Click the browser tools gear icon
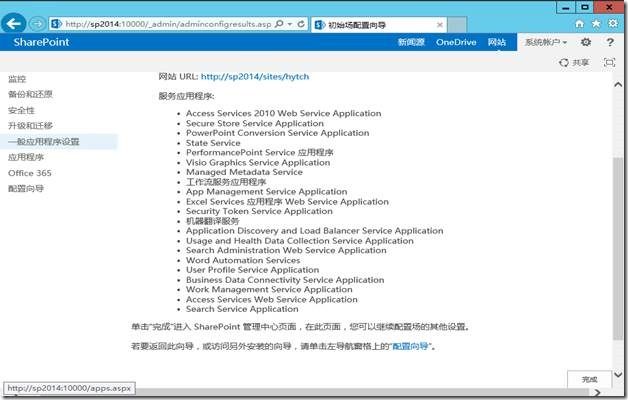The height and width of the screenshot is (400, 628). (613, 24)
